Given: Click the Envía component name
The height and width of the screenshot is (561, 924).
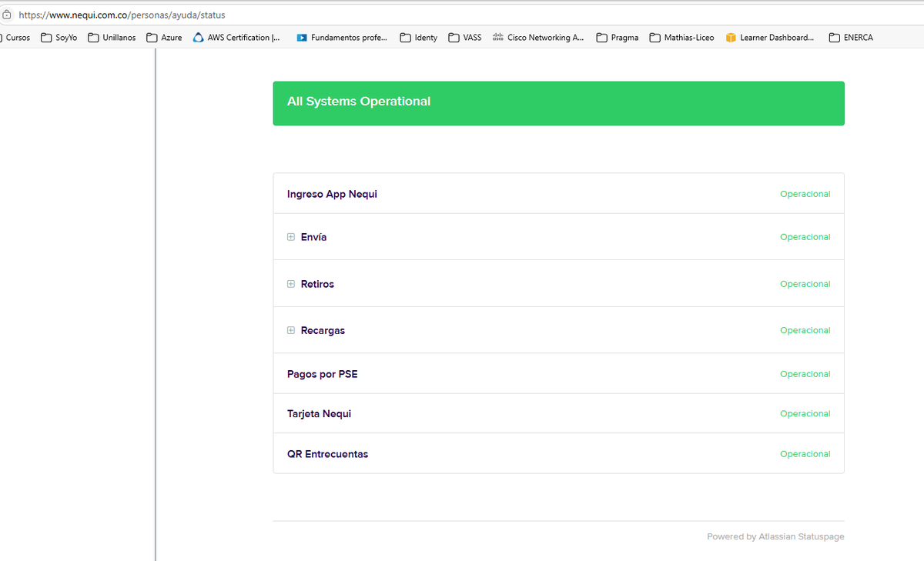Looking at the screenshot, I should tap(313, 237).
